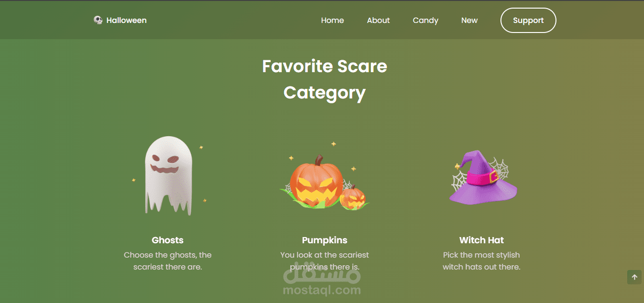
Task: Go to the About page
Action: (378, 20)
